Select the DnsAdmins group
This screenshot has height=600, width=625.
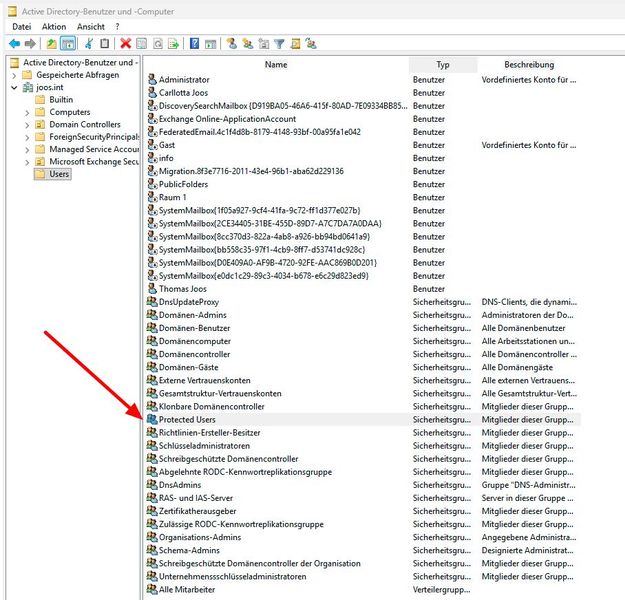[x=180, y=485]
